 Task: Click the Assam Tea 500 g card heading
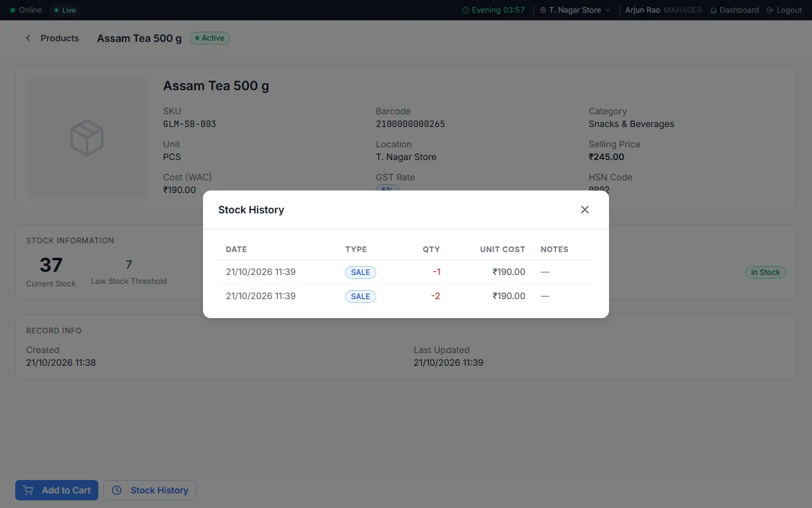(216, 86)
